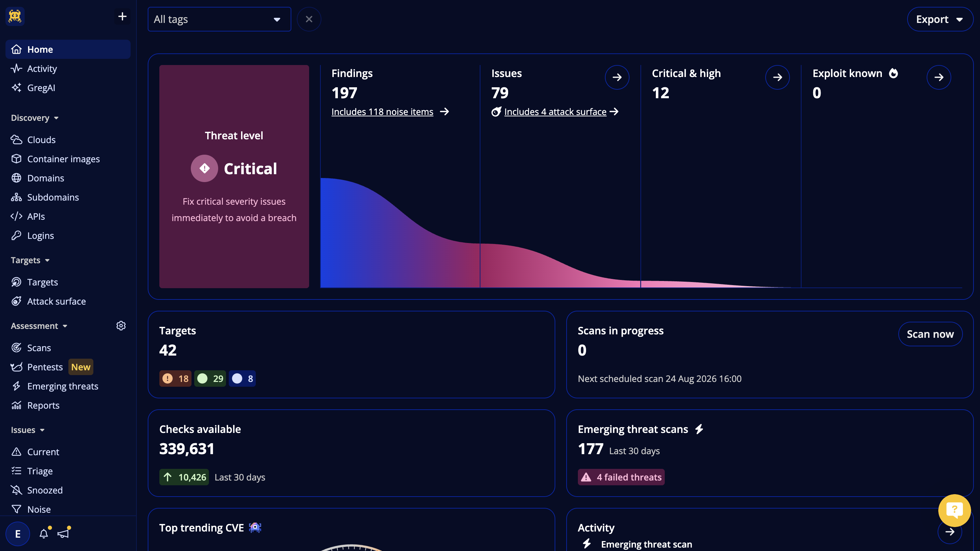Collapse the Targets section header
Viewport: 980px width, 551px height.
point(30,260)
